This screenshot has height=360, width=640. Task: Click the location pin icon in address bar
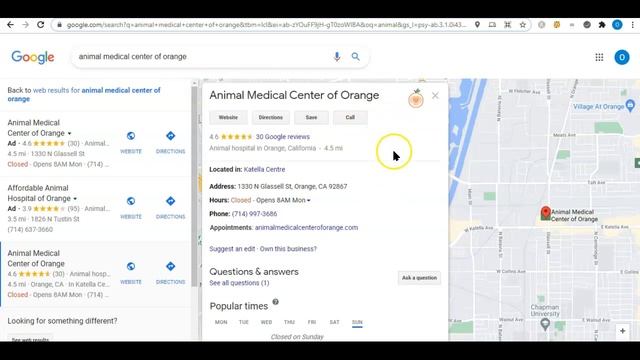tap(477, 25)
